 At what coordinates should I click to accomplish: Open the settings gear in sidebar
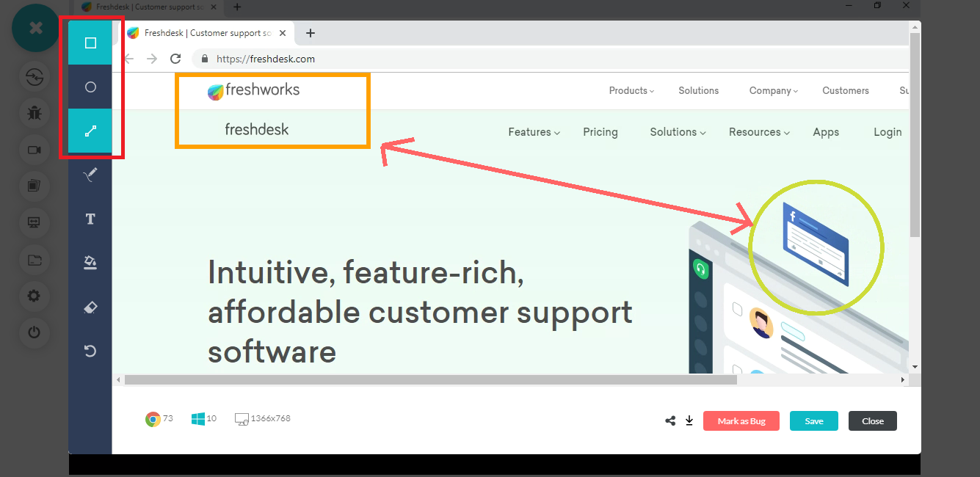(x=34, y=296)
